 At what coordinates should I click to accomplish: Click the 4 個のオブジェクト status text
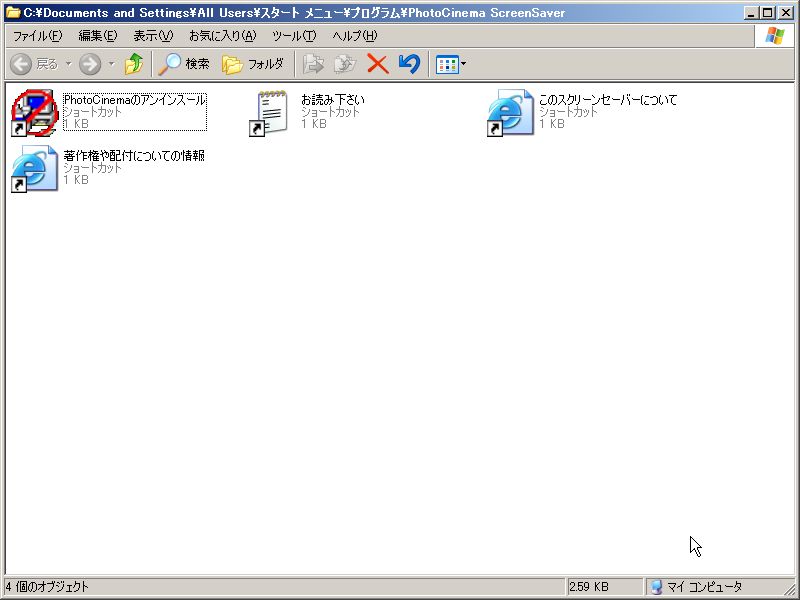(x=47, y=587)
